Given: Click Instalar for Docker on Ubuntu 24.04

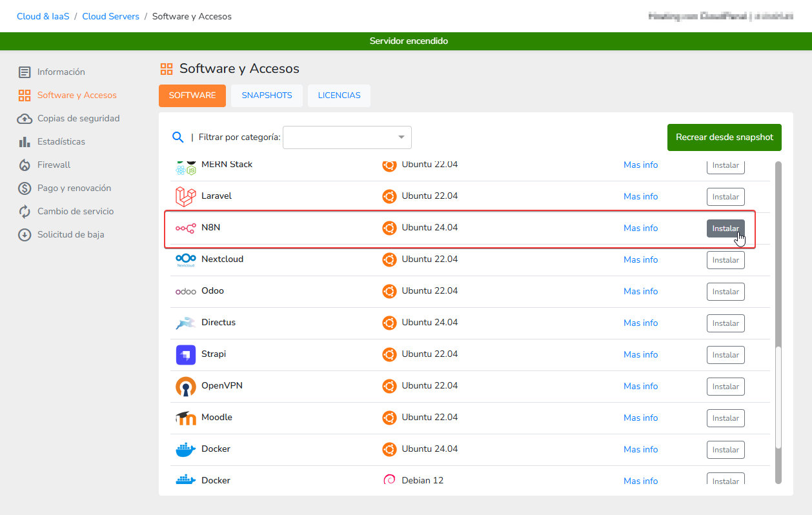Looking at the screenshot, I should coord(726,450).
